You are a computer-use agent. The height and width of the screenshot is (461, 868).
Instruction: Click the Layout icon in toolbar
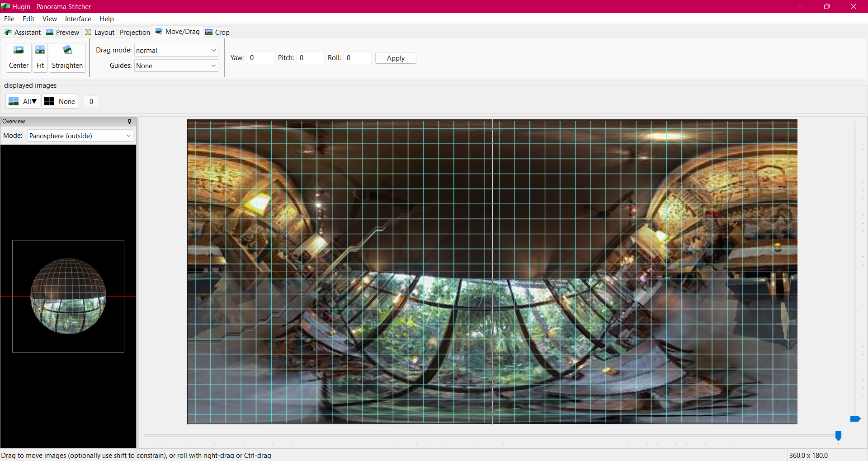(x=88, y=32)
